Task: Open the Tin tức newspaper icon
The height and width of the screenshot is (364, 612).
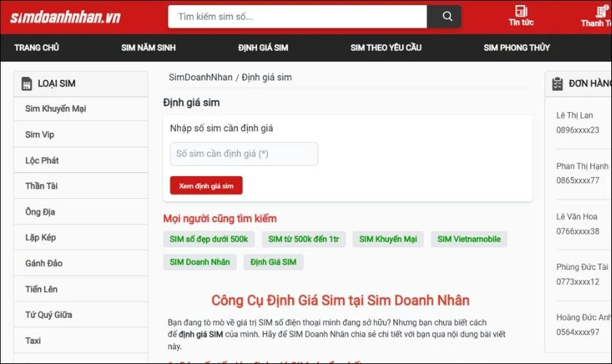Action: coord(521,11)
